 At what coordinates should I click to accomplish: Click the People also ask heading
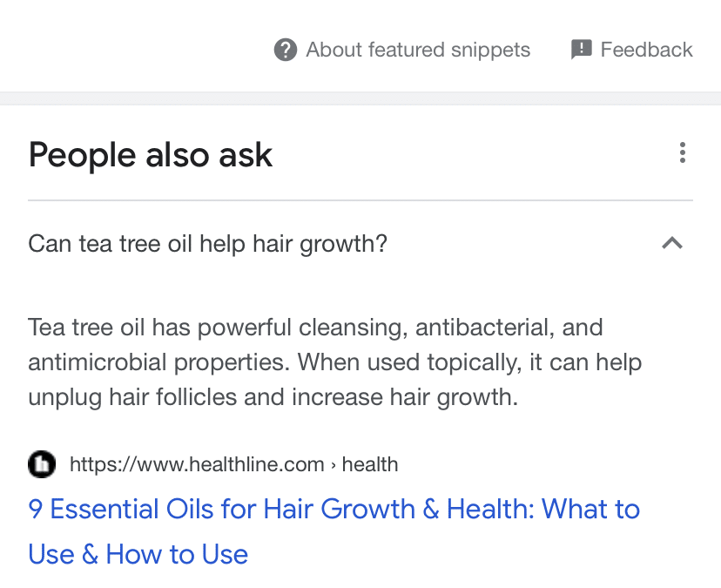[x=151, y=155]
